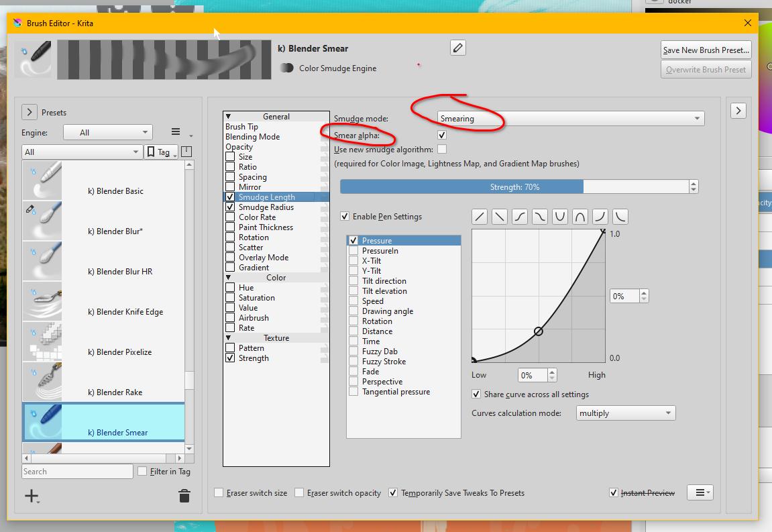Open the Curves calculation mode dropdown
The image size is (772, 532).
[625, 413]
